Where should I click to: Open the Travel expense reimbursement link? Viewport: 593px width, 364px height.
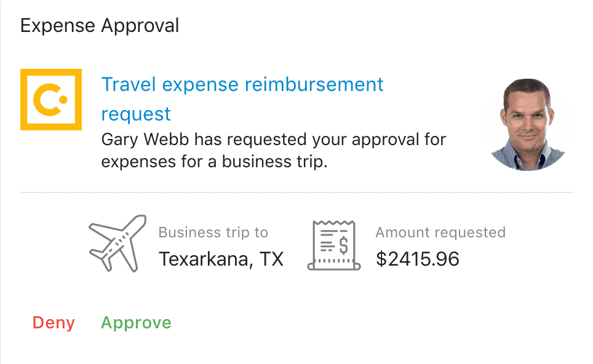point(242,98)
